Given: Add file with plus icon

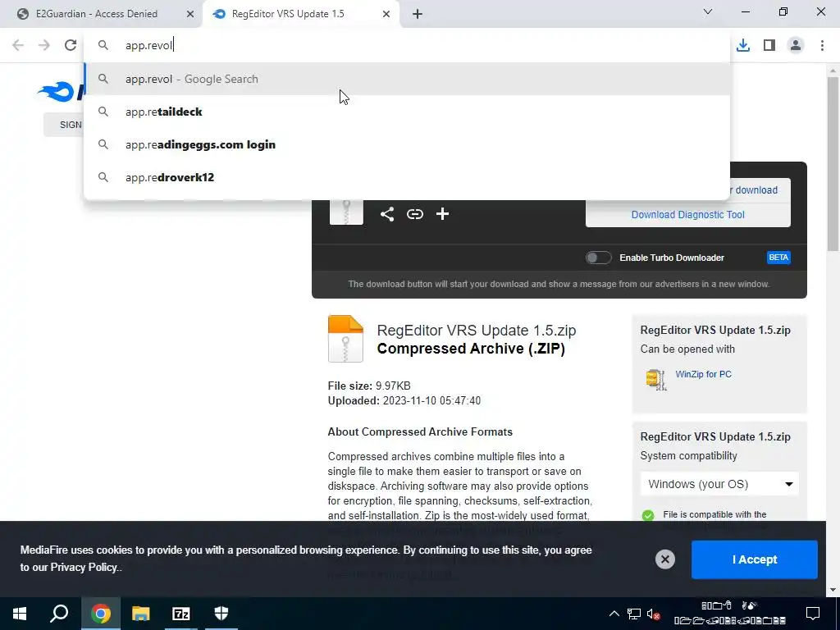Looking at the screenshot, I should pyautogui.click(x=442, y=214).
